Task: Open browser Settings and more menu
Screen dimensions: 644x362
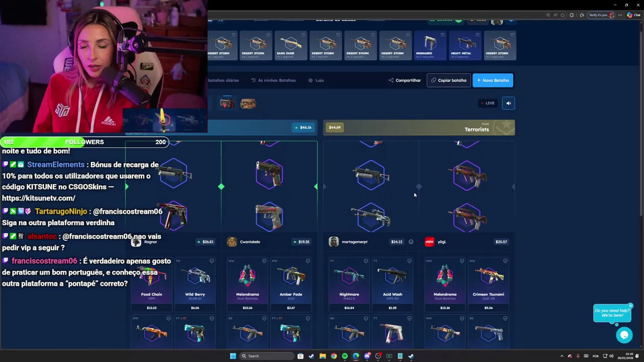Action: (x=621, y=15)
